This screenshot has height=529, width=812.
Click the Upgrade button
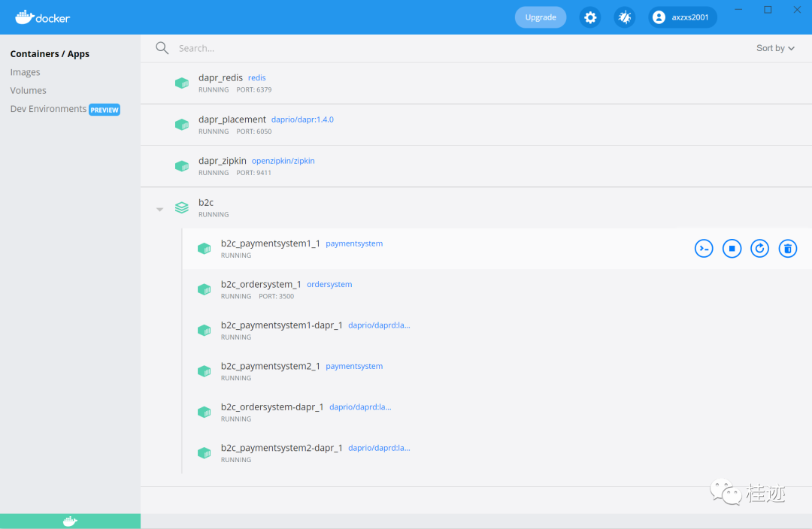[x=541, y=17]
